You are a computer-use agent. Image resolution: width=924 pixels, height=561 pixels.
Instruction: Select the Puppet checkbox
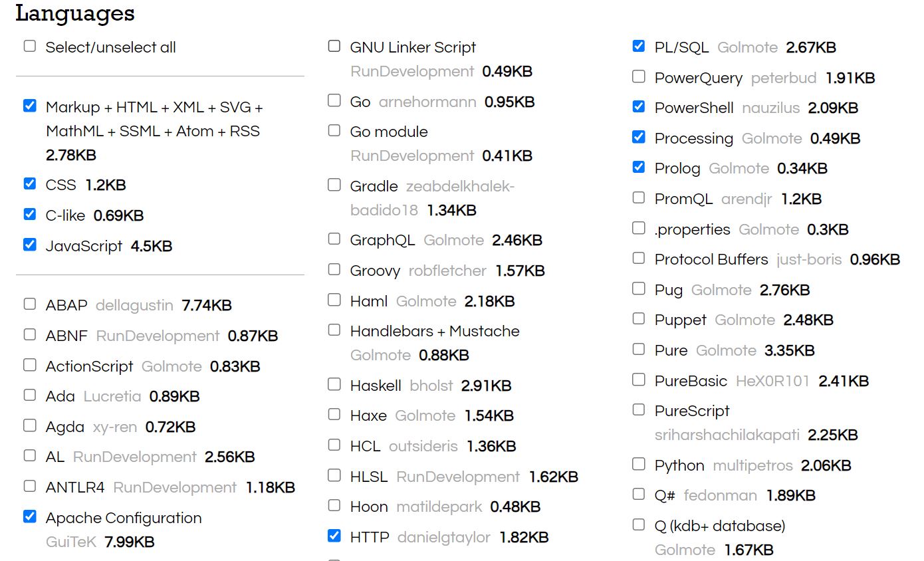(x=639, y=319)
